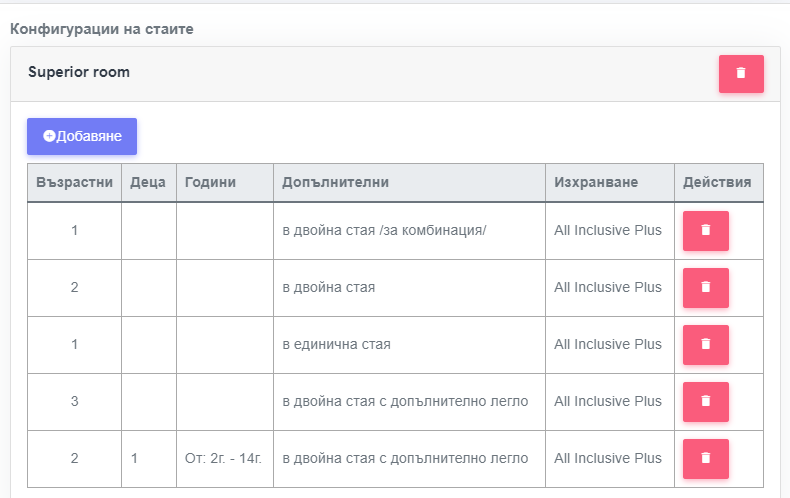Click the Възрастни column header

coord(74,183)
